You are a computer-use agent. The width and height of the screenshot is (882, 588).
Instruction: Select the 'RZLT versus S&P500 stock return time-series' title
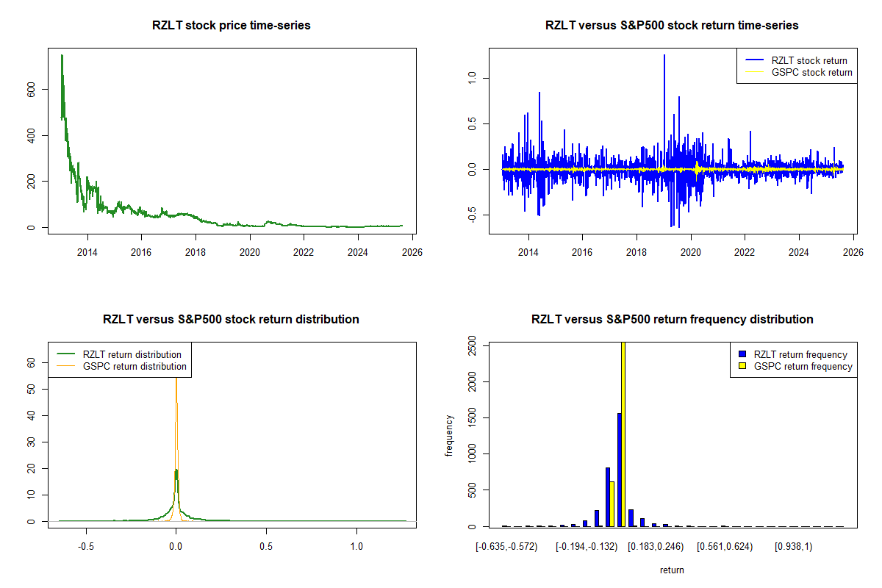[x=672, y=26]
